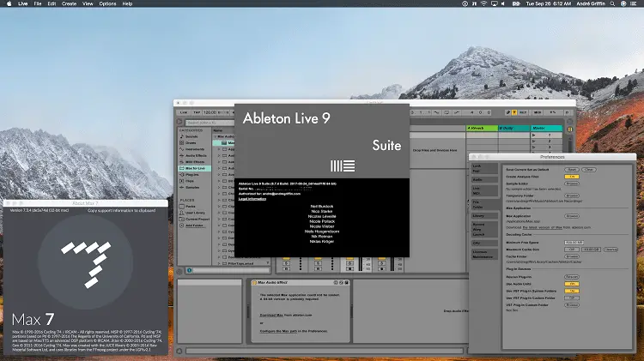
Task: Toggle the Link button in Live toolbar
Action: [184, 112]
